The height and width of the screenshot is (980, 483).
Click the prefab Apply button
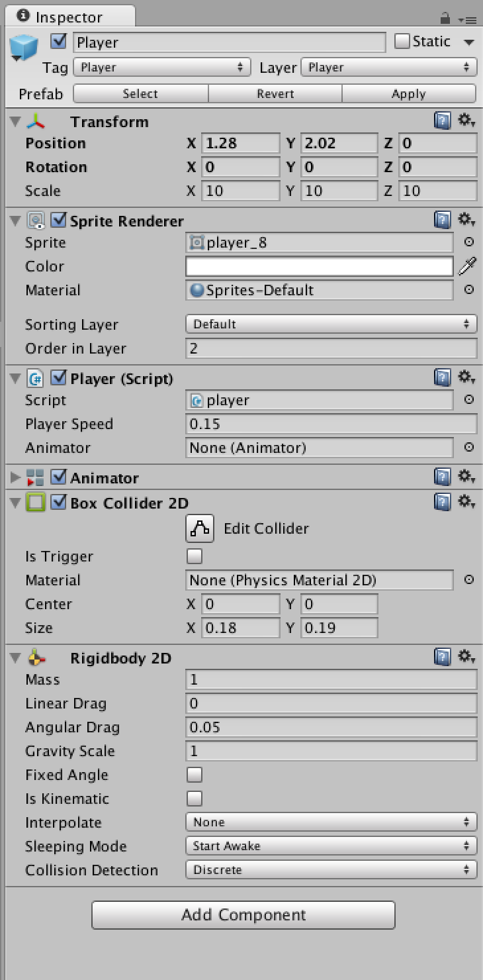pyautogui.click(x=408, y=94)
